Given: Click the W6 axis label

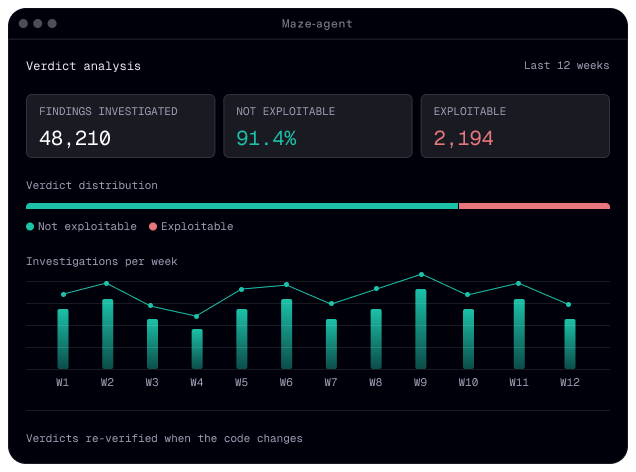Looking at the screenshot, I should [286, 382].
